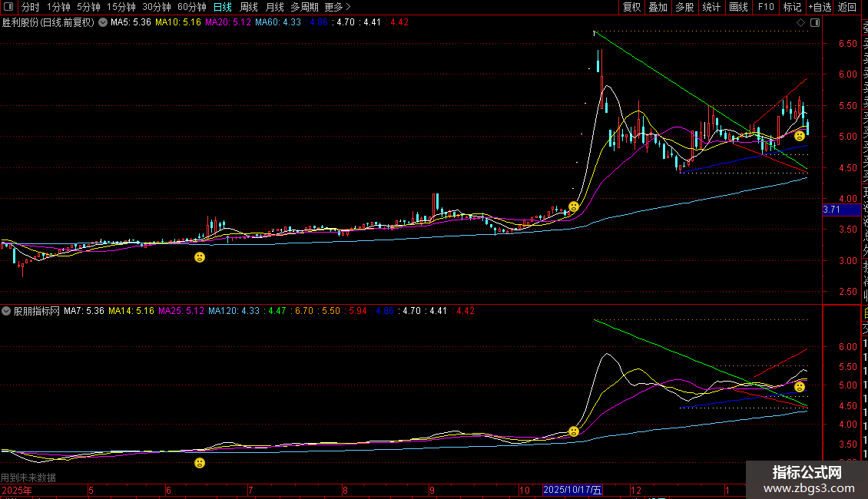Click the 2025/10/17 date marker on timeline
The width and height of the screenshot is (868, 499).
pyautogui.click(x=573, y=490)
